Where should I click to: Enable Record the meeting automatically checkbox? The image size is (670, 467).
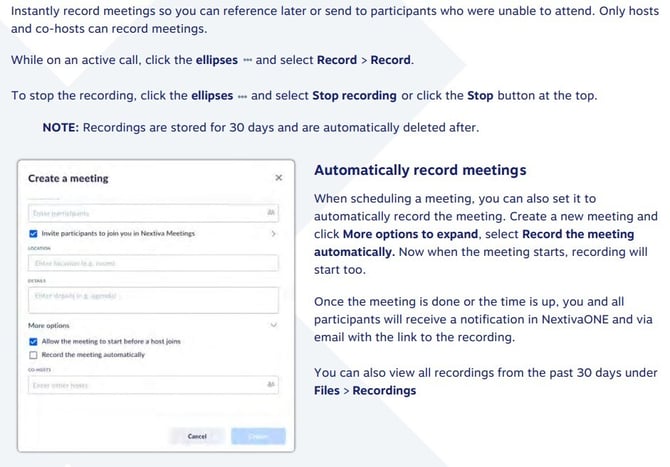(33, 354)
